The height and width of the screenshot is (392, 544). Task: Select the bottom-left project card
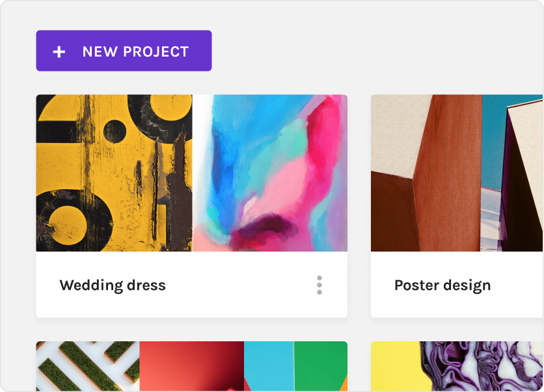pos(192,367)
